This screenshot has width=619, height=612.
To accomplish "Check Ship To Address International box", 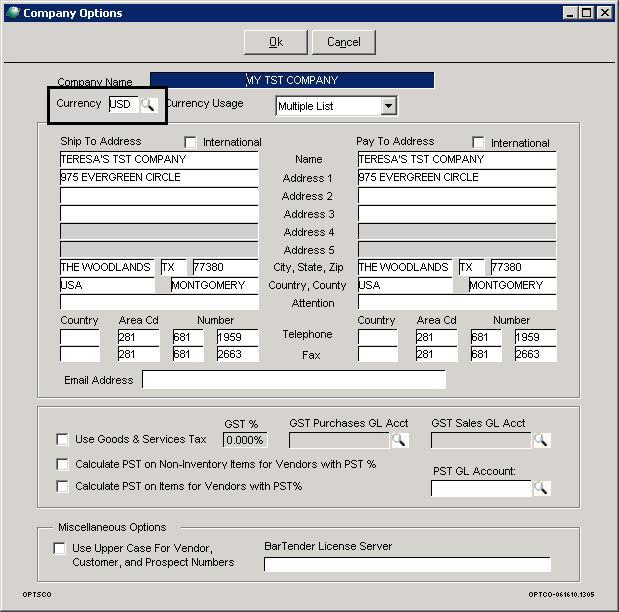I will pos(190,142).
